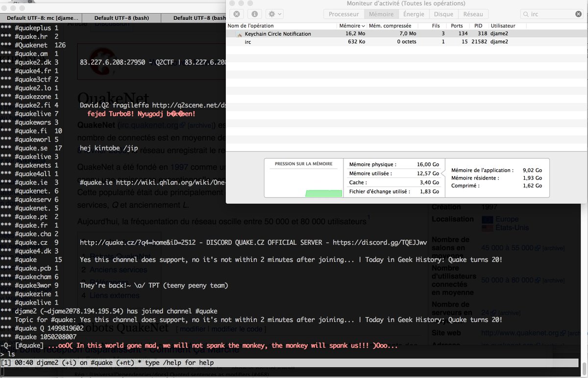This screenshot has height=378, width=588.
Task: Click the PID 21582 cell
Action: 478,42
